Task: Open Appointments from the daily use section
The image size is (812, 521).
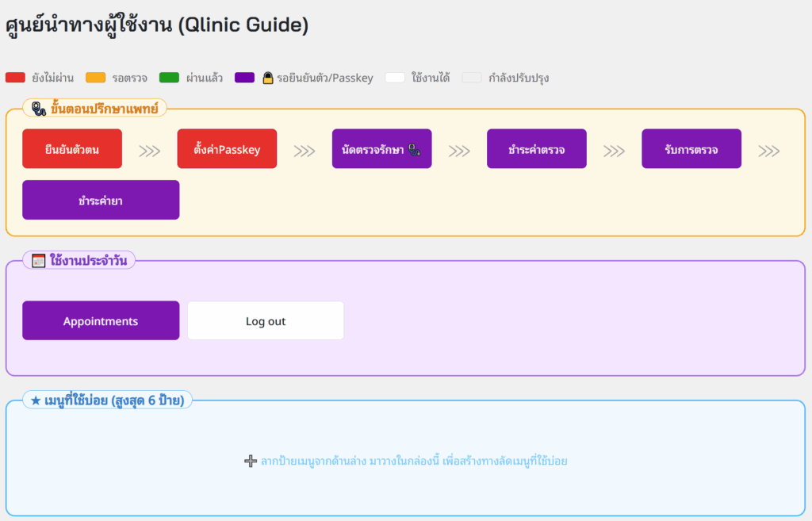Action: point(101,320)
